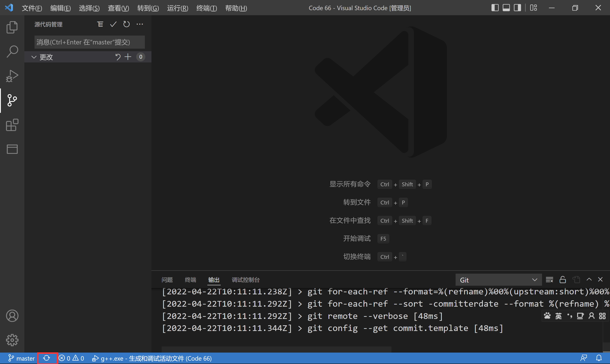This screenshot has height=364, width=610.
Task: Open the 帮助(H) menu
Action: pyautogui.click(x=236, y=8)
